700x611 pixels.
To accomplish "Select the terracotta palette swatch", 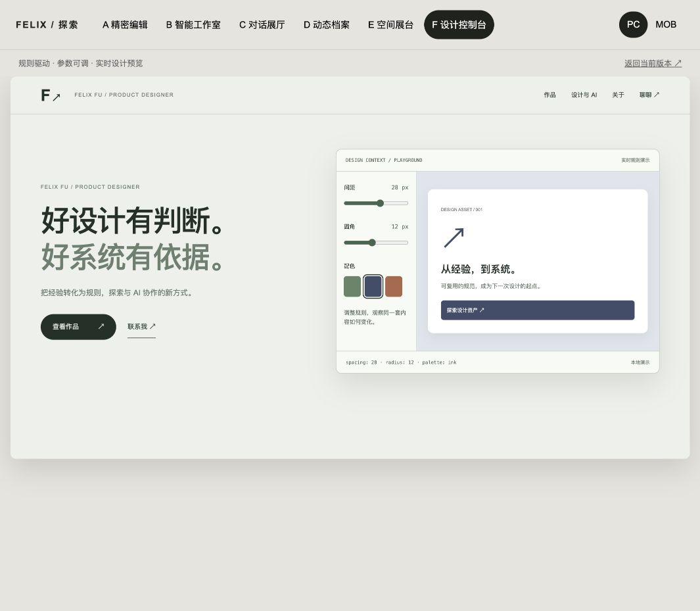I will coord(394,286).
